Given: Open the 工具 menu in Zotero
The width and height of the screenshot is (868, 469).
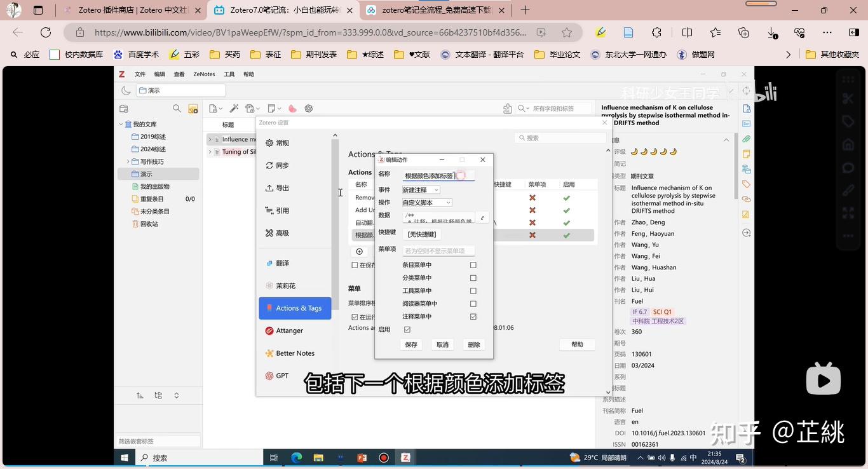Looking at the screenshot, I should coord(229,74).
